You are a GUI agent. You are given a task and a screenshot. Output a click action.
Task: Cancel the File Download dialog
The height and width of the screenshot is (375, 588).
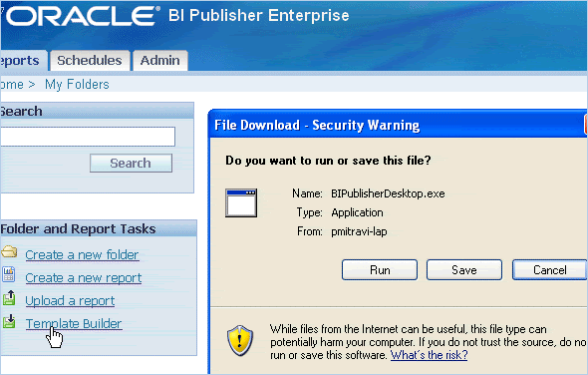(549, 270)
